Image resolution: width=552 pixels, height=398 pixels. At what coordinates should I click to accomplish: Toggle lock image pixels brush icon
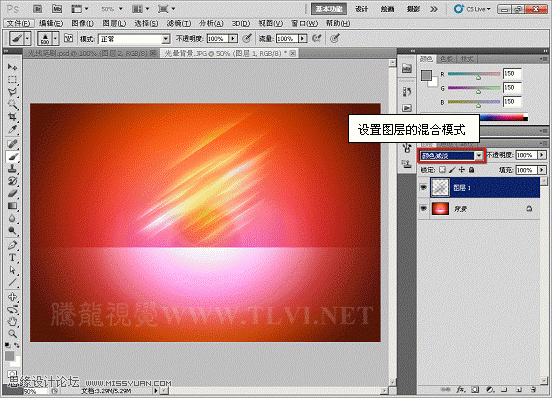(452, 170)
